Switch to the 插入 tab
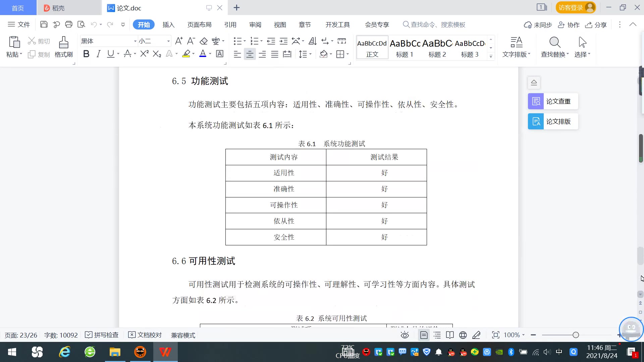644x362 pixels. click(168, 25)
